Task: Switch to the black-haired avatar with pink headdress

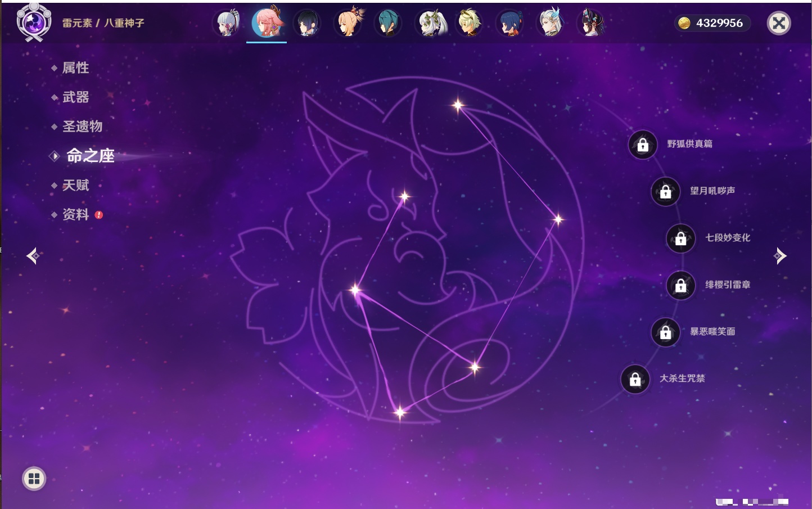Action: click(x=591, y=23)
